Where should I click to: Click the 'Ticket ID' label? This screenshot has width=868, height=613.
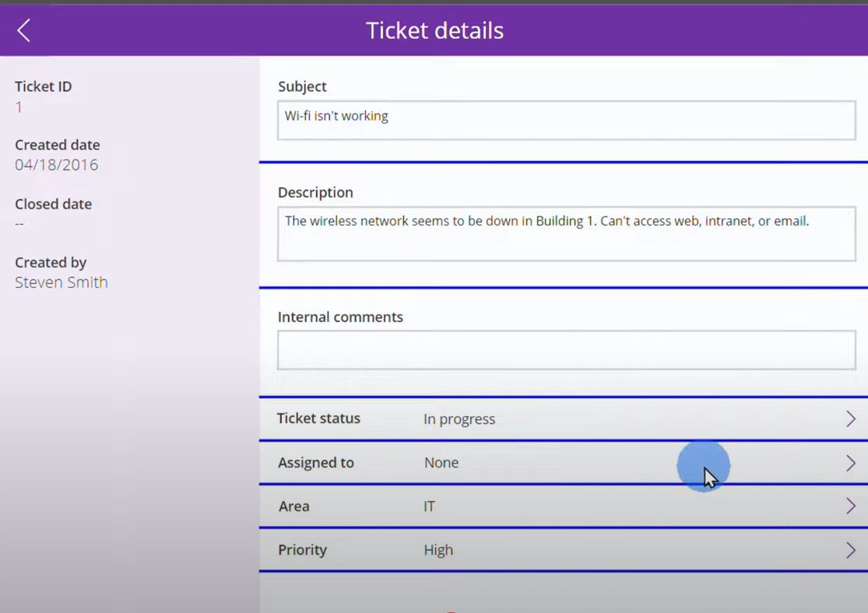(x=43, y=86)
